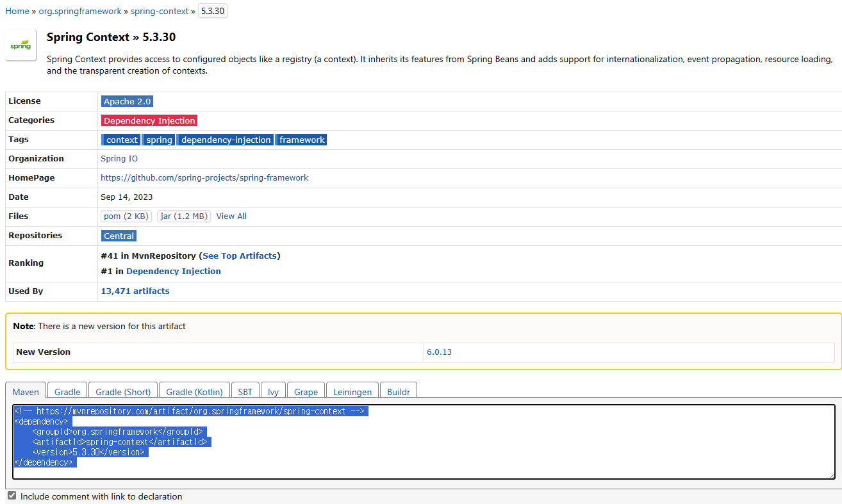The width and height of the screenshot is (842, 504).
Task: Click the Organization row label
Action: click(36, 158)
